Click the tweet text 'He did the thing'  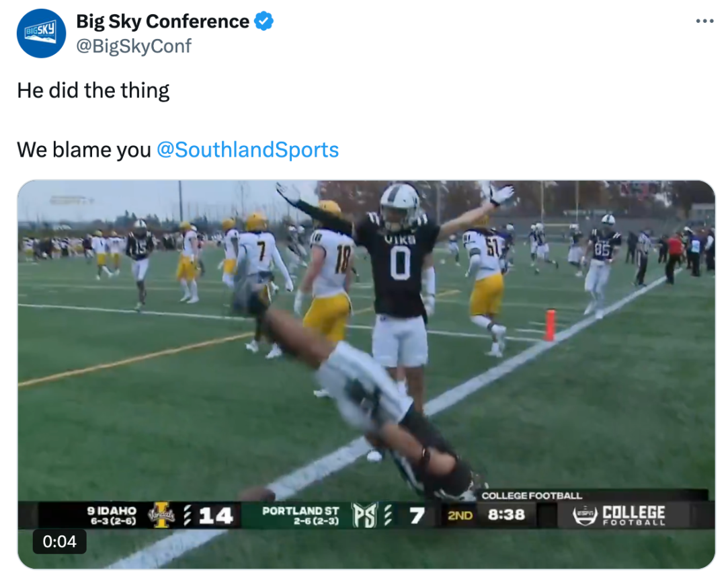94,90
